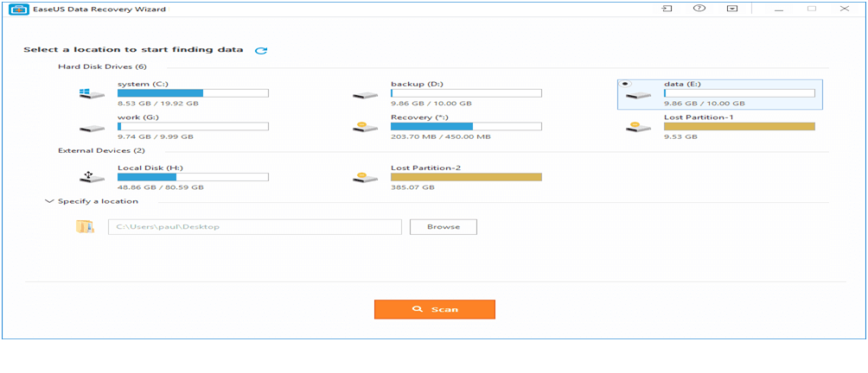The image size is (868, 373).
Task: Click the Lost Partition-1 yellow usage bar
Action: (739, 127)
